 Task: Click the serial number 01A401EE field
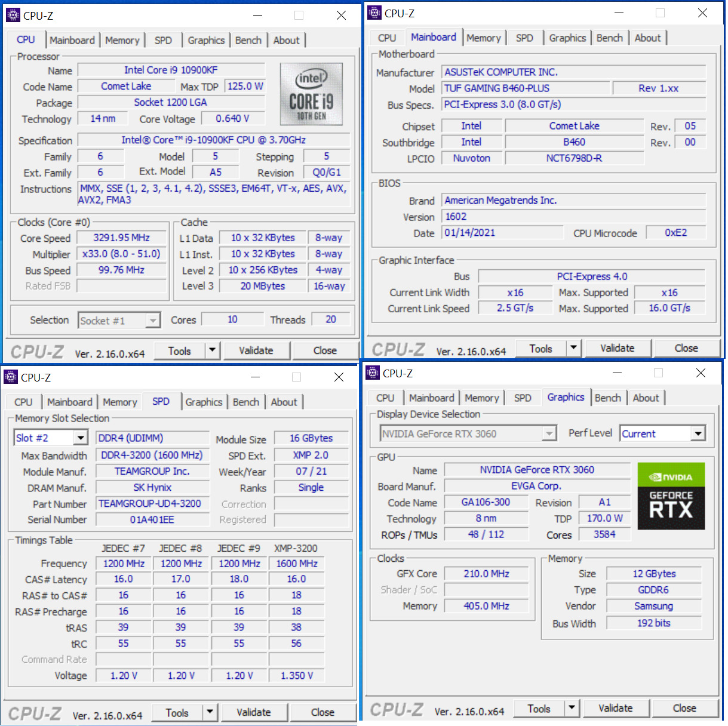point(152,519)
